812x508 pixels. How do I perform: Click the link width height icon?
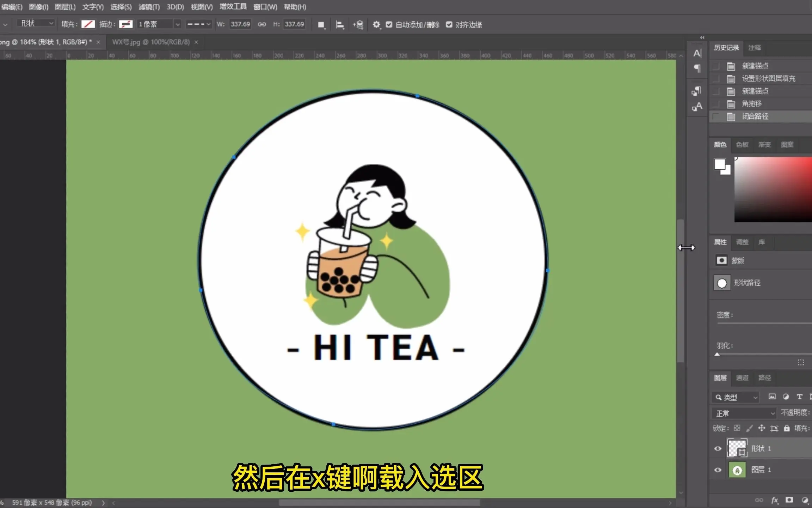coord(262,24)
